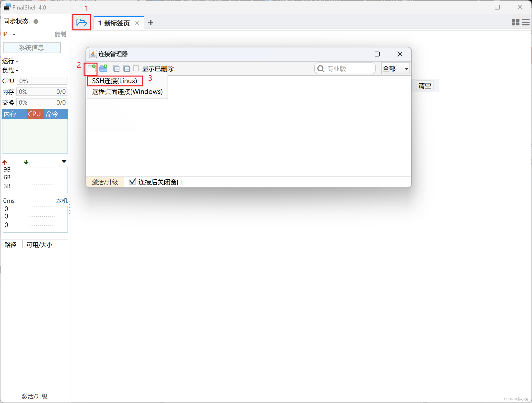Viewport: 532px width, 403px height.
Task: Click the CPU usage bar
Action: click(42, 81)
